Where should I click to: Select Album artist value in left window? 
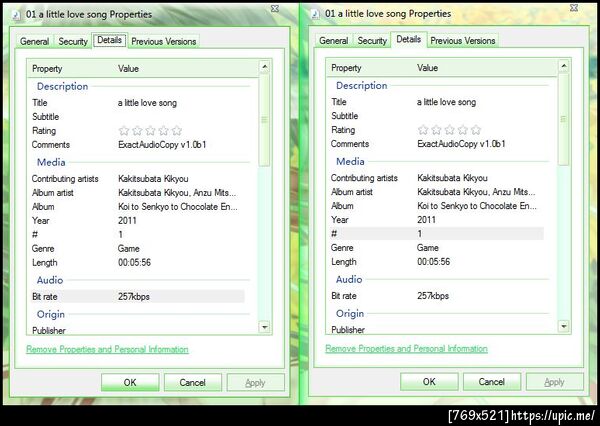(177, 193)
